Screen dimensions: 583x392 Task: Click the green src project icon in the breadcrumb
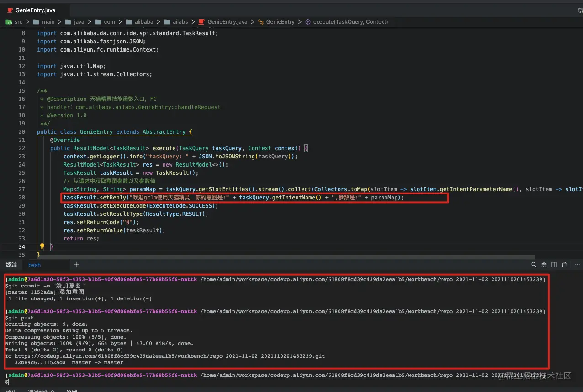tap(9, 21)
